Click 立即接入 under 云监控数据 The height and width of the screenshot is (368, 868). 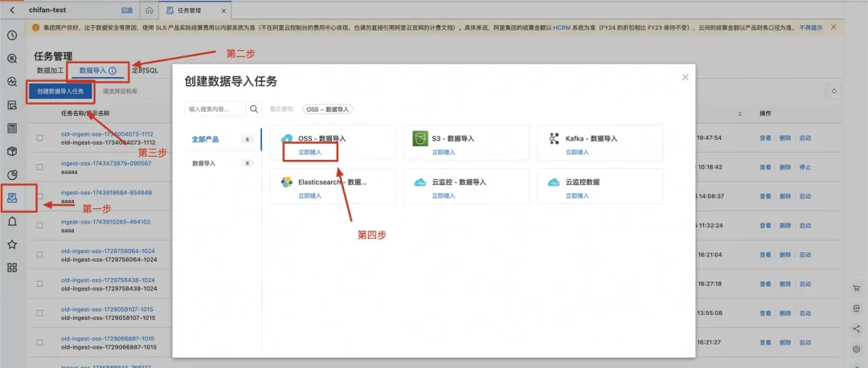tap(577, 195)
